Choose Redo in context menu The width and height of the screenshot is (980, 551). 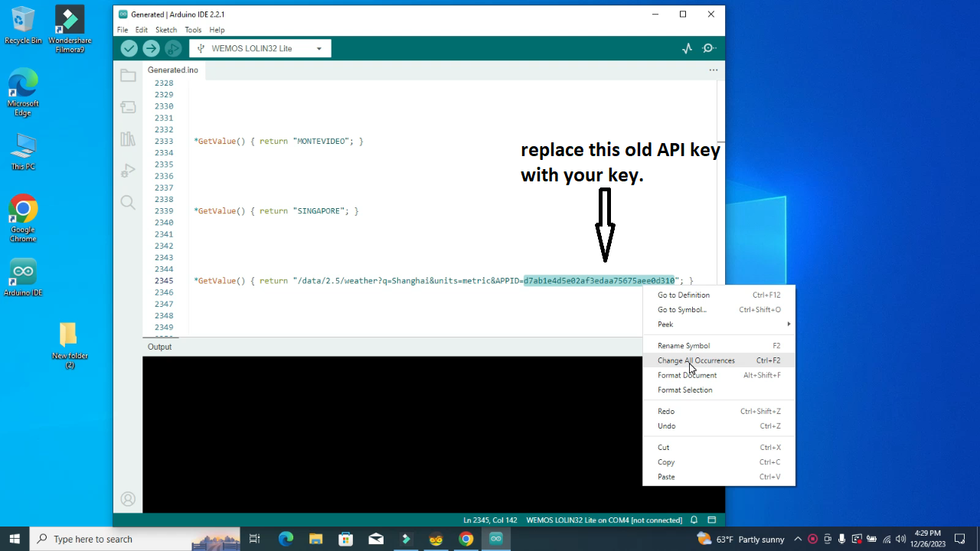coord(719,412)
